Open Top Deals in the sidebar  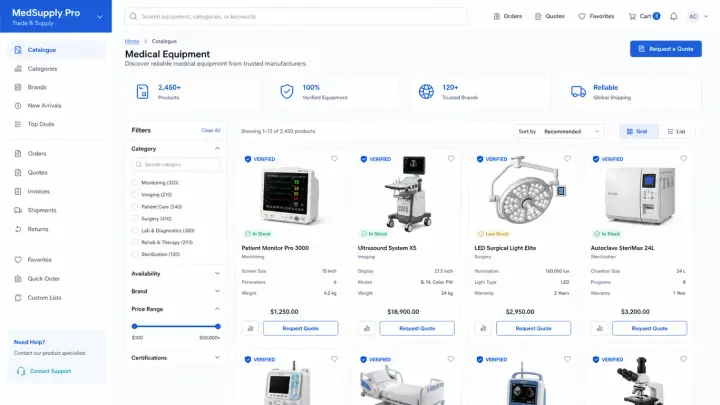point(56,124)
